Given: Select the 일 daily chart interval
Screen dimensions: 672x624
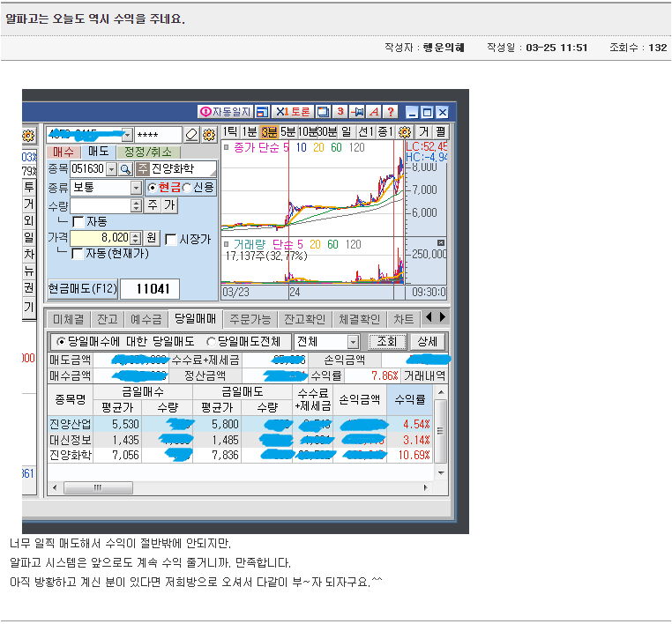Looking at the screenshot, I should tap(346, 132).
